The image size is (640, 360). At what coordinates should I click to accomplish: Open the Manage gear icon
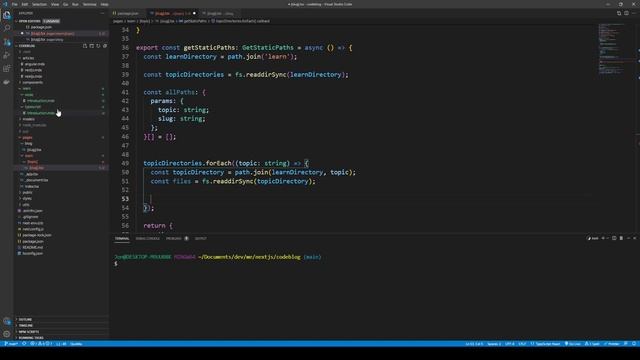(7, 334)
